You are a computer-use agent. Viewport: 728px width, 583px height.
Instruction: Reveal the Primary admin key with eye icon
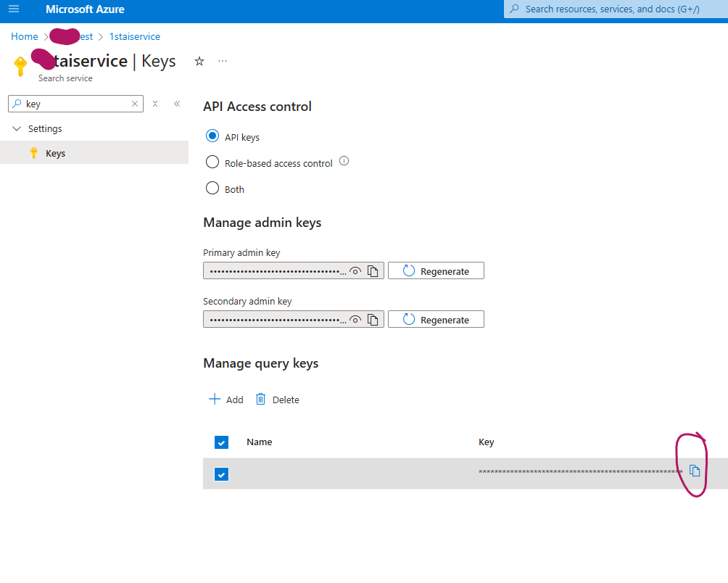tap(355, 271)
